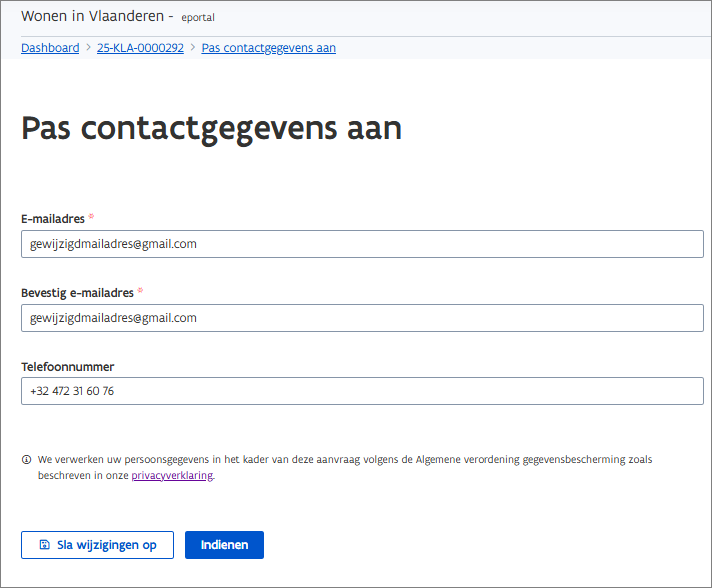Click the Bevestig e-mailadres field label
Screen dimensions: 712x588
pos(77,293)
